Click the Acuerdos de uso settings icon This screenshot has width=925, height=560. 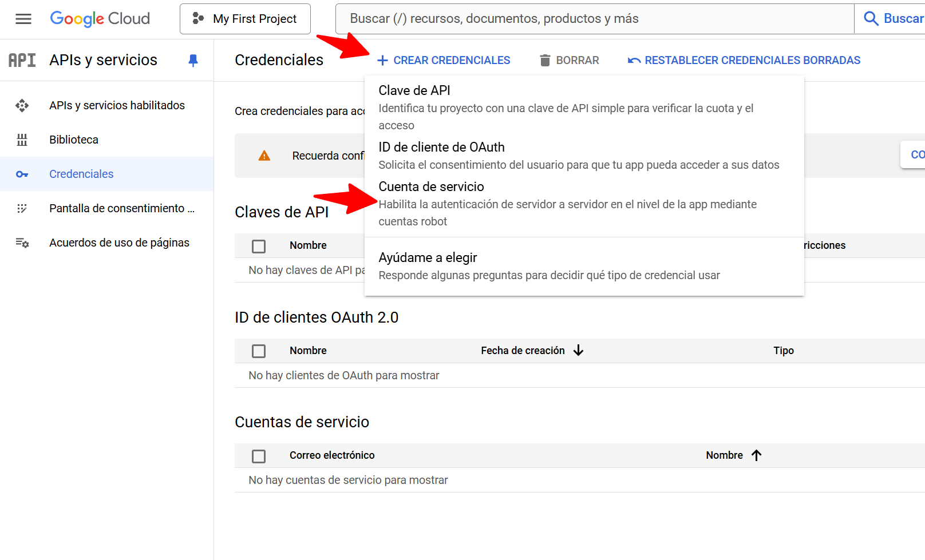point(22,243)
